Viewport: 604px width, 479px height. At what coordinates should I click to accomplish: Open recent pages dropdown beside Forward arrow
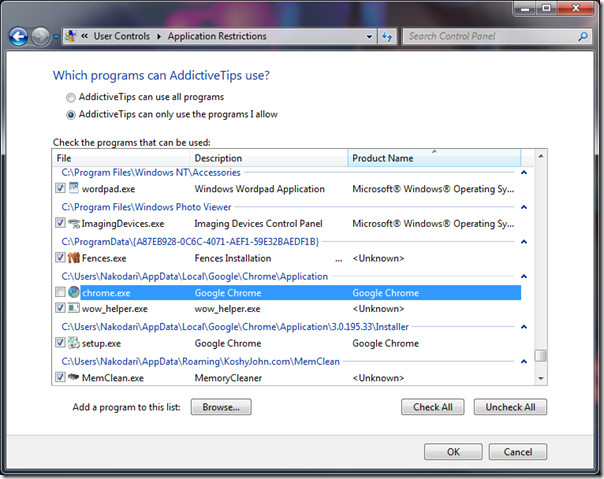56,37
